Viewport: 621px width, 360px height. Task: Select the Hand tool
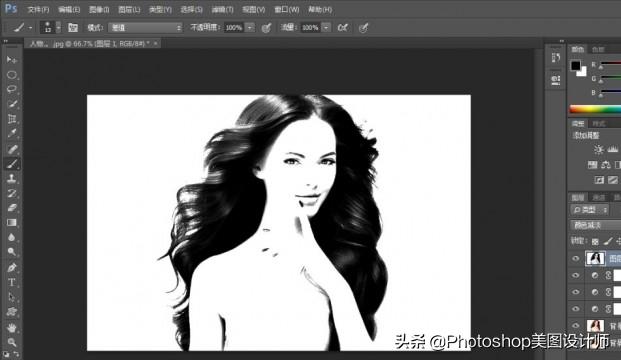(11, 328)
